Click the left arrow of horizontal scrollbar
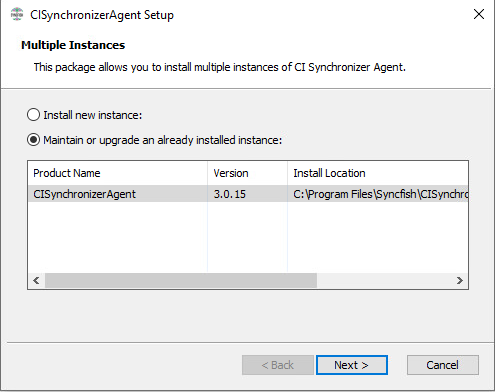This screenshot has height=392, width=495. [36, 281]
